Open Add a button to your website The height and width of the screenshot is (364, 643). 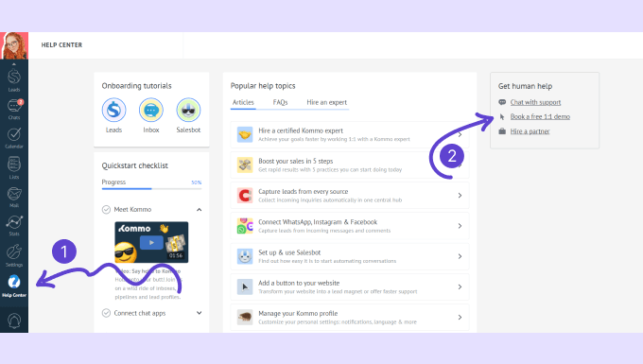350,286
